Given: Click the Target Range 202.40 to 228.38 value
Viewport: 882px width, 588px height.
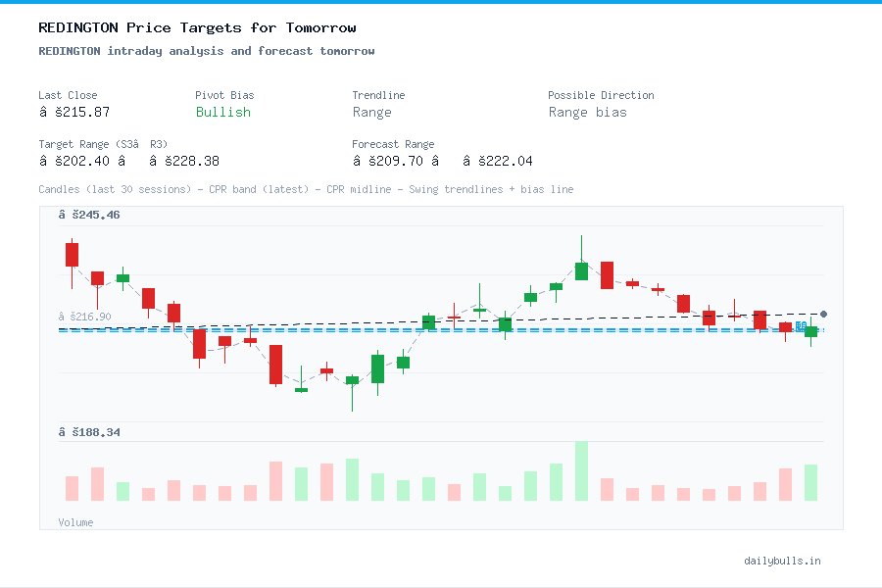Looking at the screenshot, I should click(x=128, y=161).
